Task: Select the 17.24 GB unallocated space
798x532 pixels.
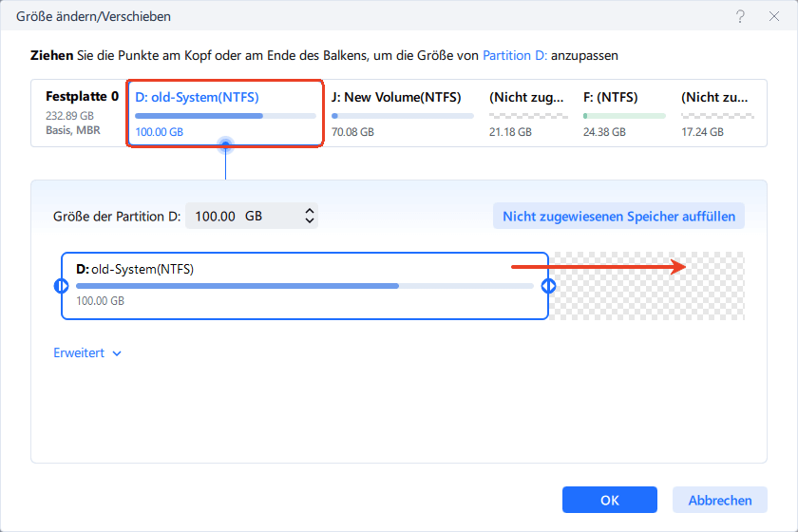Action: coord(717,113)
